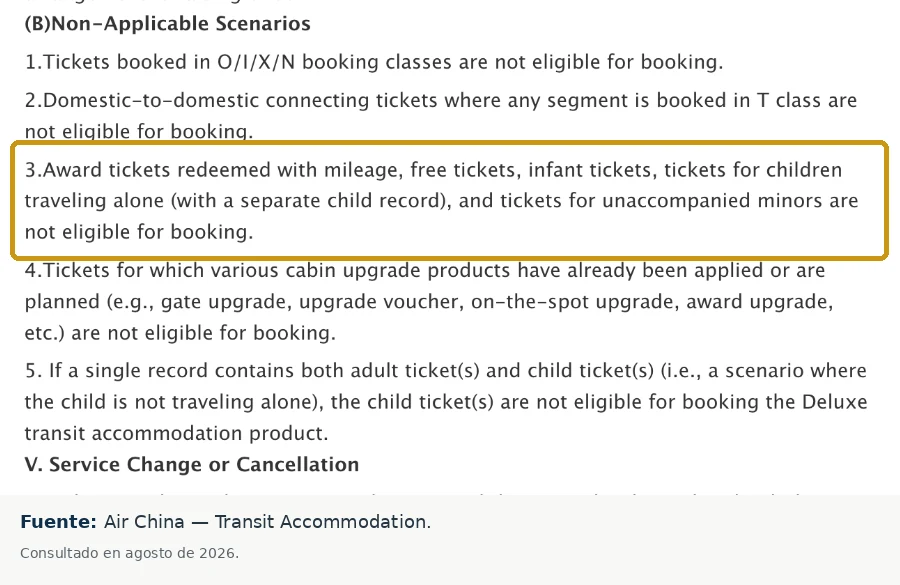Viewport: 900px width, 585px height.
Task: Click the "O/I/X/N" text in item 1
Action: [255, 62]
